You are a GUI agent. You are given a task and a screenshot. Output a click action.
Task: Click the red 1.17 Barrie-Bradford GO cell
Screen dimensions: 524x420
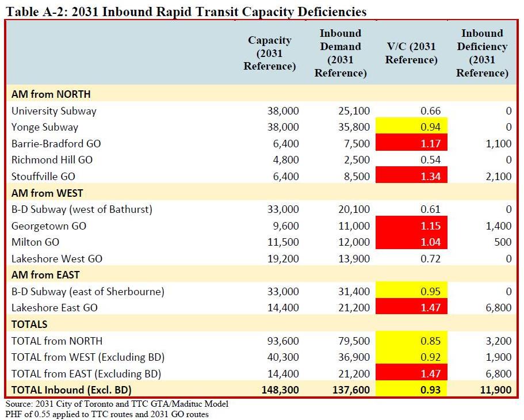click(411, 143)
